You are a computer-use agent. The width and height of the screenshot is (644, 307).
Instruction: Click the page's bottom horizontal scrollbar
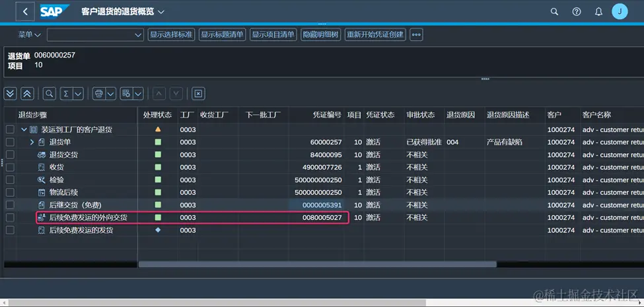[217, 302]
